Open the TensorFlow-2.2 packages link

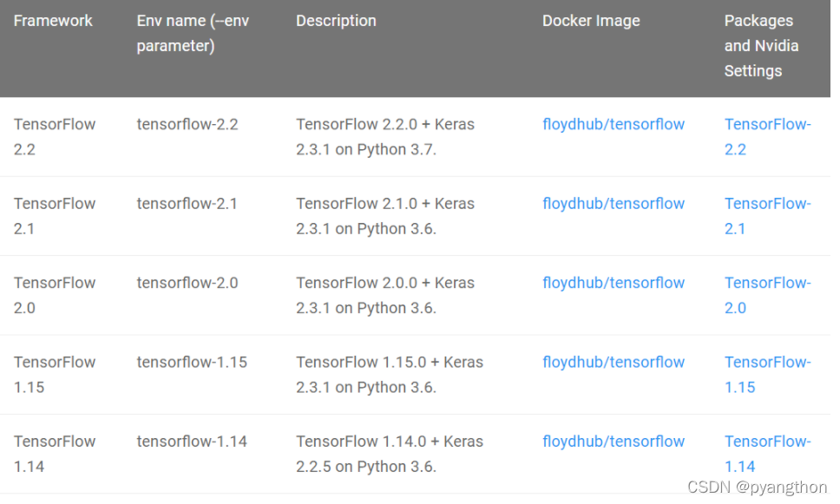[768, 136]
